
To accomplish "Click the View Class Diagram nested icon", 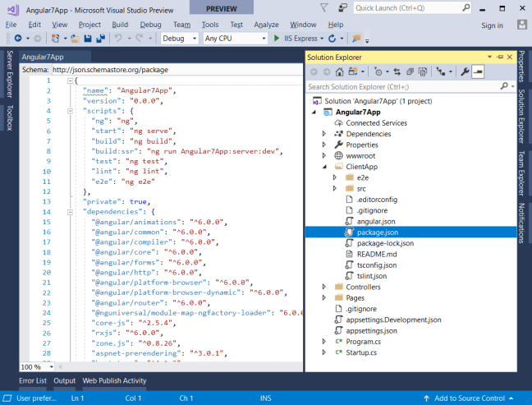I will (441, 71).
